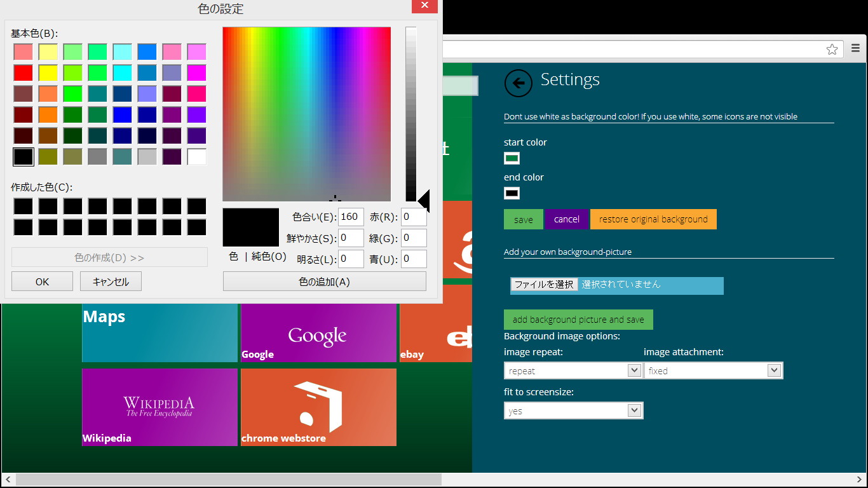The image size is (868, 488).
Task: Click the 青(U) blue value field
Action: coord(414,259)
